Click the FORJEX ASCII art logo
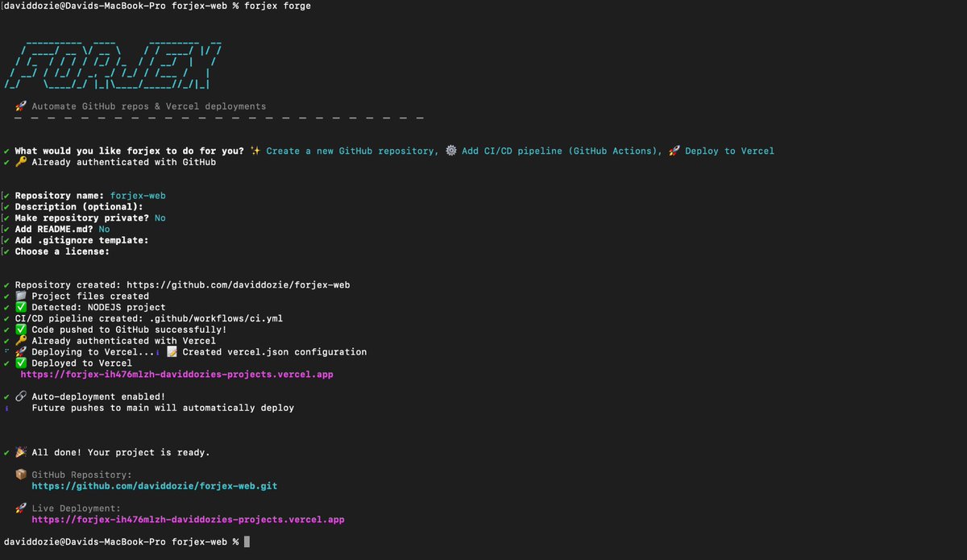 [x=113, y=64]
